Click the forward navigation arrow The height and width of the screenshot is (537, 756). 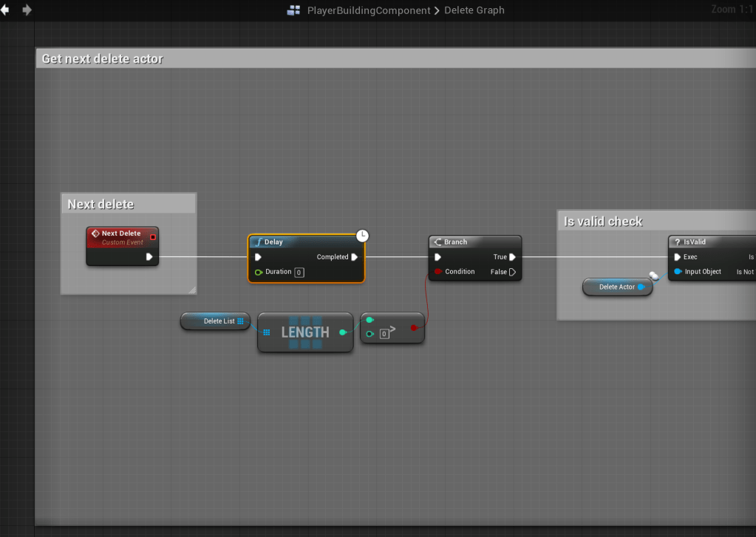pyautogui.click(x=27, y=10)
